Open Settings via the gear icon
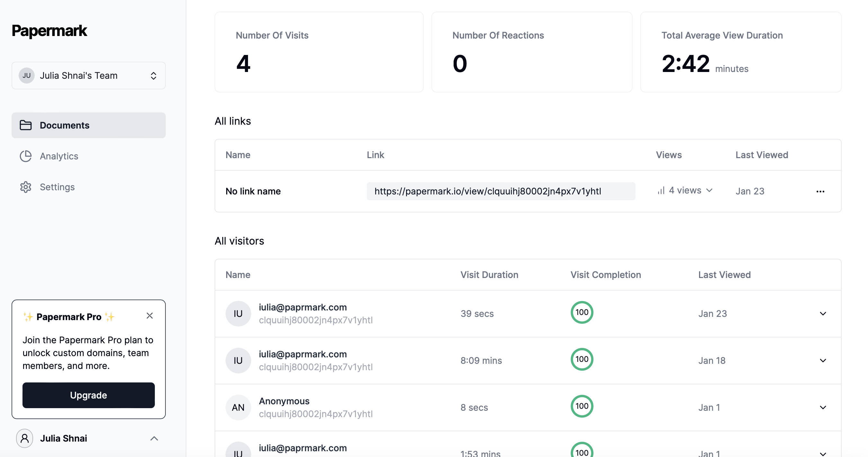This screenshot has height=457, width=868. (26, 187)
